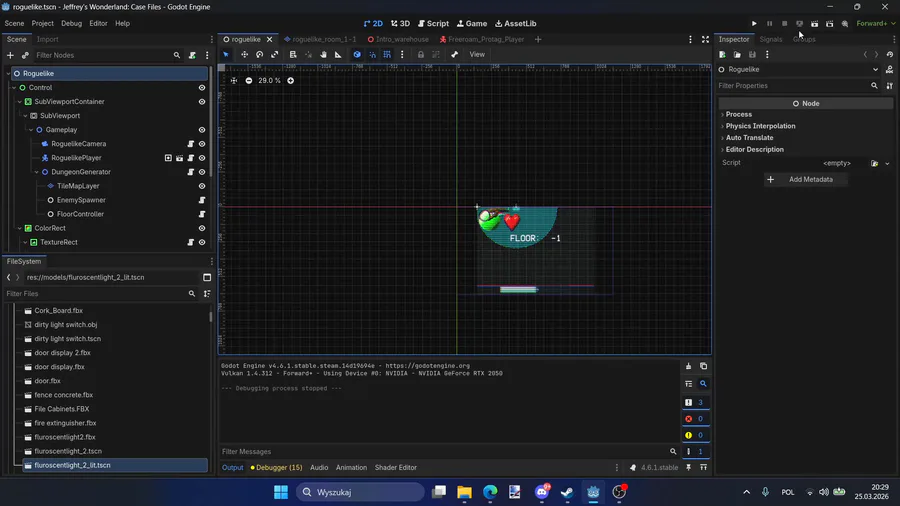Attach script icon in Scene dock
Image resolution: width=900 pixels, height=506 pixels.
192,55
